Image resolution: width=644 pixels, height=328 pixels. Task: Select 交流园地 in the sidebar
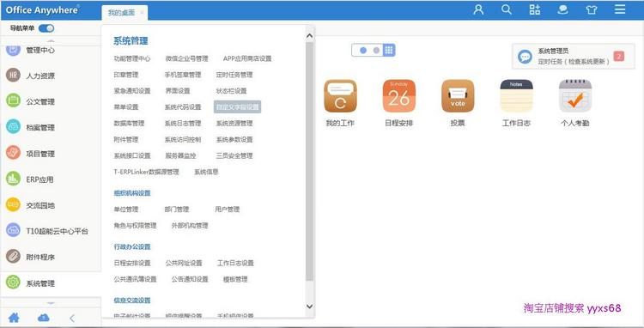[40, 205]
